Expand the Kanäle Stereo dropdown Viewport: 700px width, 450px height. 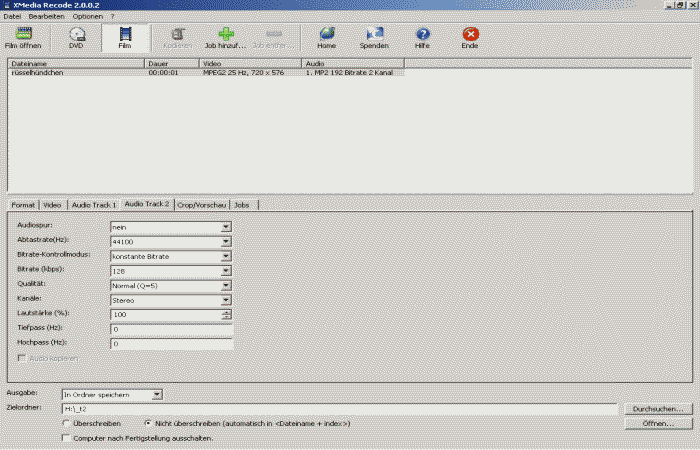coord(226,300)
